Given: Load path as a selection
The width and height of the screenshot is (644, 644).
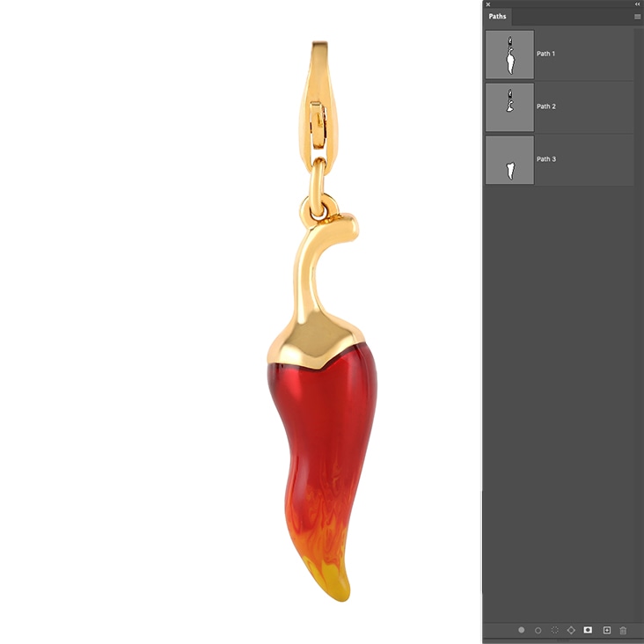Looking at the screenshot, I should 555,630.
